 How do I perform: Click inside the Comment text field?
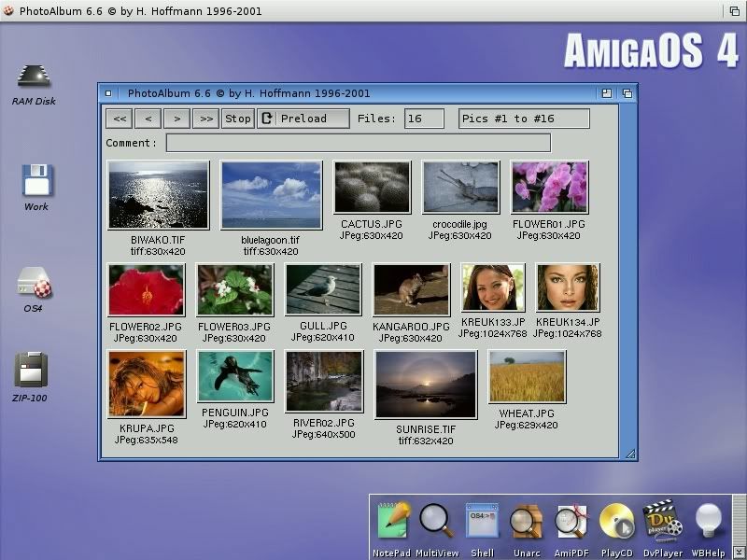click(358, 143)
